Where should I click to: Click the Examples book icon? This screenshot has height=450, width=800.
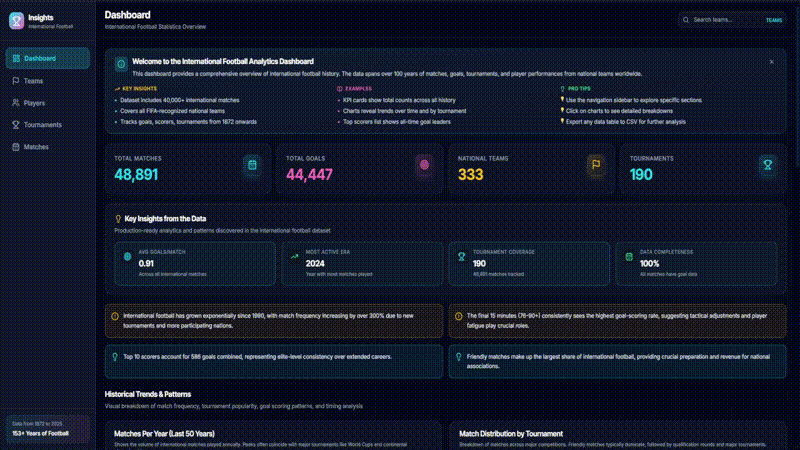(340, 89)
